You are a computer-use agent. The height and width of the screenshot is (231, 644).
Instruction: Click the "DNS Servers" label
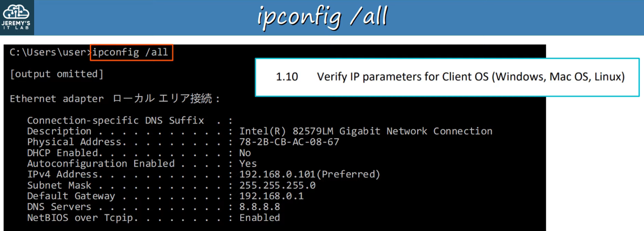tap(59, 207)
